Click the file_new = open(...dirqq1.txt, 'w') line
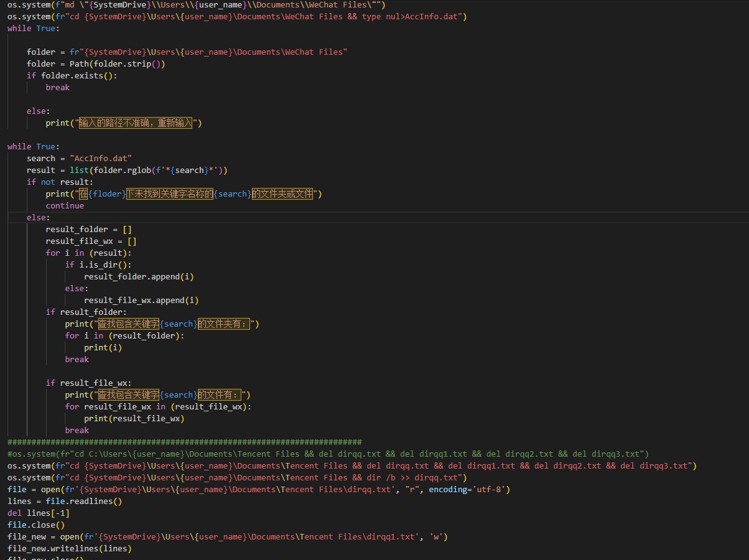The image size is (749, 560). tap(228, 536)
